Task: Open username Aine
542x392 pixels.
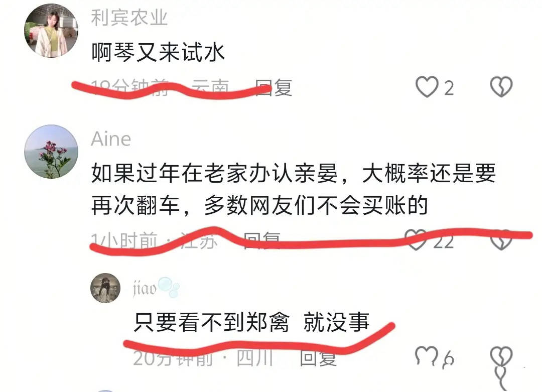Action: (x=111, y=140)
